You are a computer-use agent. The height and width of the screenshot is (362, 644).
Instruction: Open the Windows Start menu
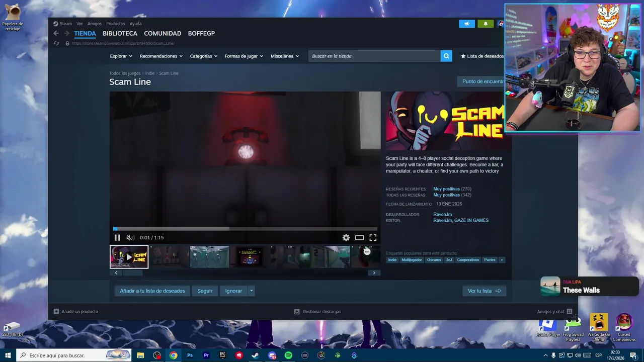8,355
